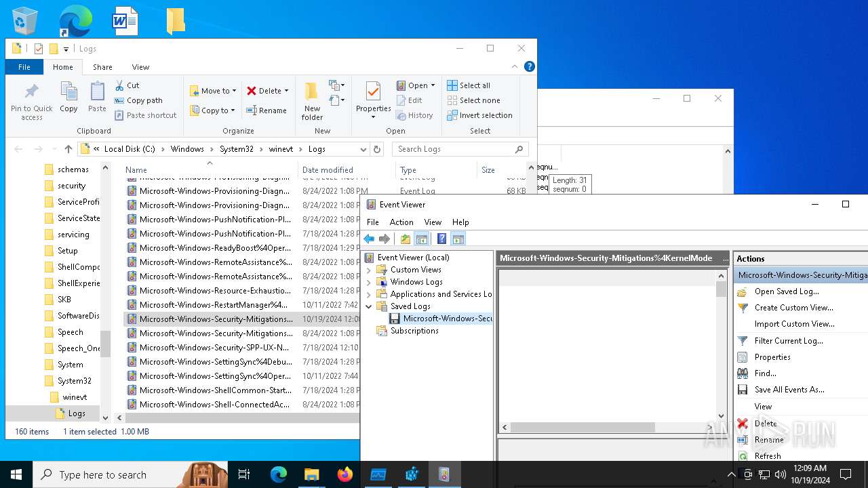Viewport: 868px width, 488px height.
Task: Click Task View icon on taskbar
Action: (x=244, y=474)
